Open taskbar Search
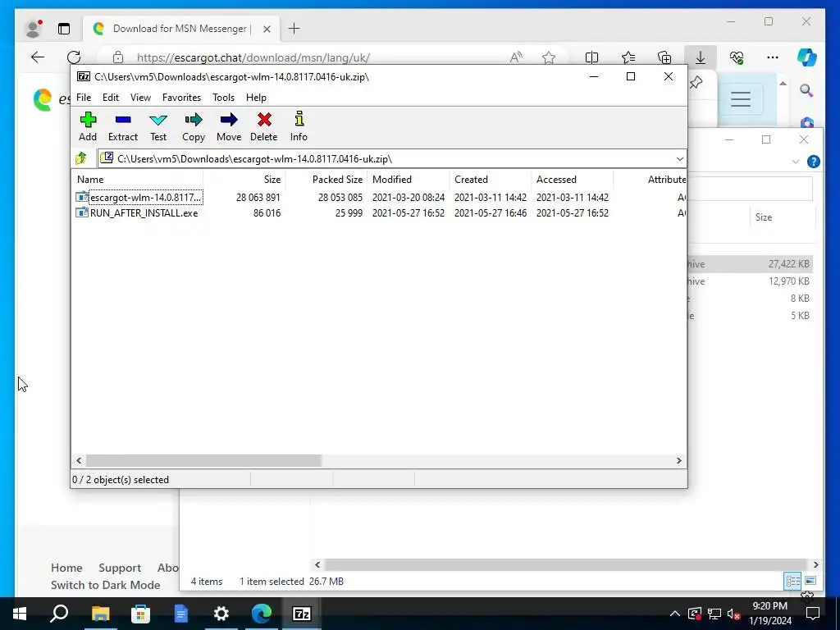Viewport: 840px width, 630px height. click(59, 614)
